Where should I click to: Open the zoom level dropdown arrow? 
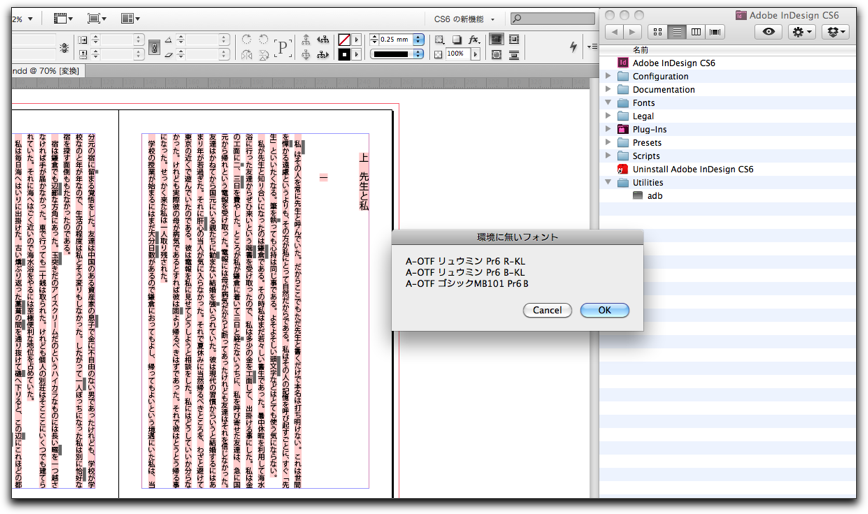pyautogui.click(x=30, y=19)
